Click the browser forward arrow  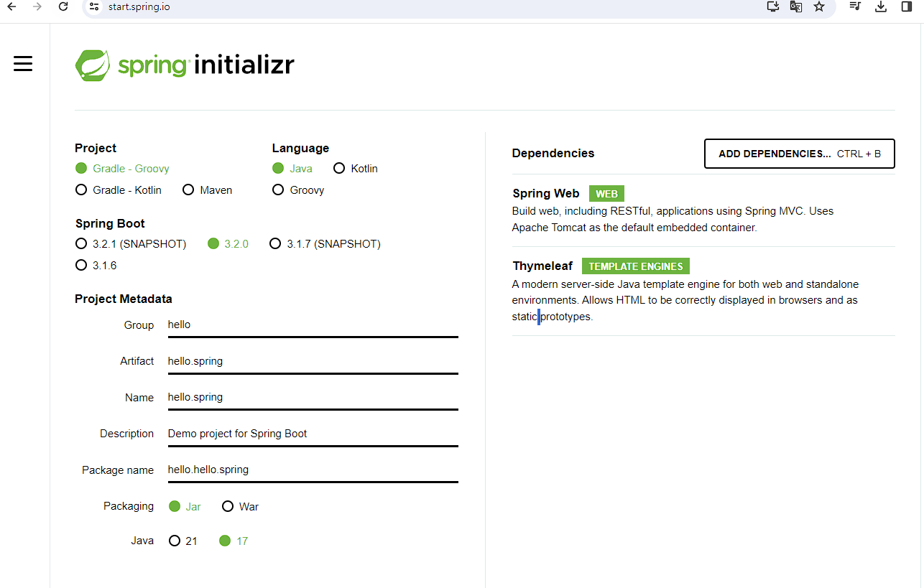pyautogui.click(x=37, y=6)
